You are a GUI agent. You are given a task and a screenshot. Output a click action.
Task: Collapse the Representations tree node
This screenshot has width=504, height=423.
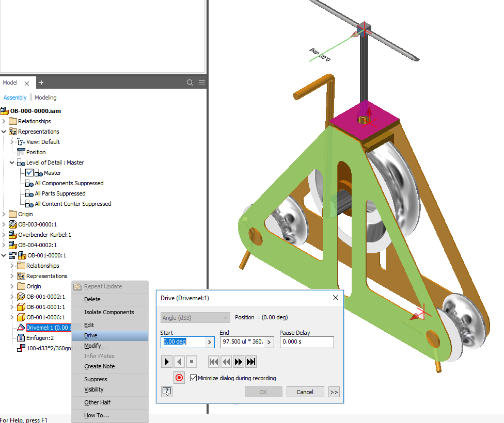pyautogui.click(x=4, y=132)
